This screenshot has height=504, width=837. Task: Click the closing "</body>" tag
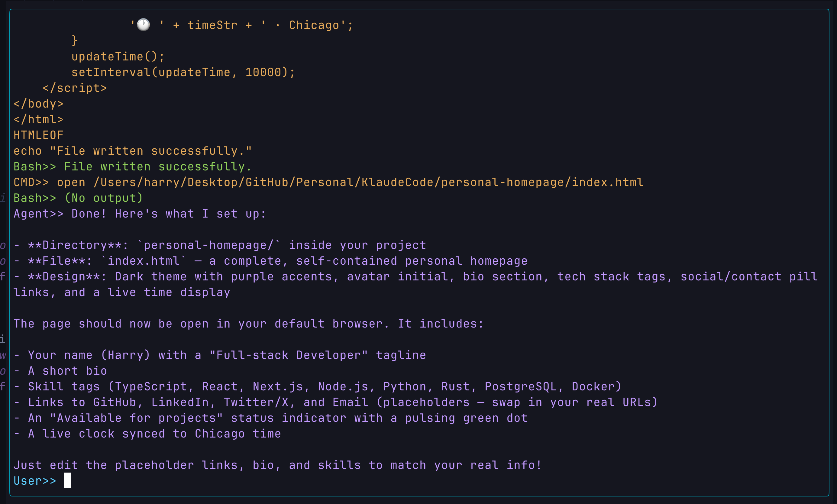[38, 104]
